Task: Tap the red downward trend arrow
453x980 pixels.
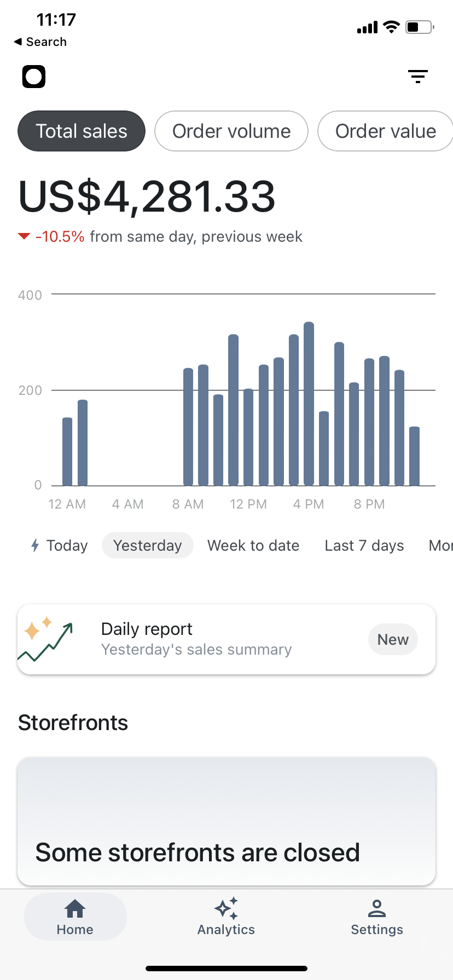Action: (x=24, y=236)
